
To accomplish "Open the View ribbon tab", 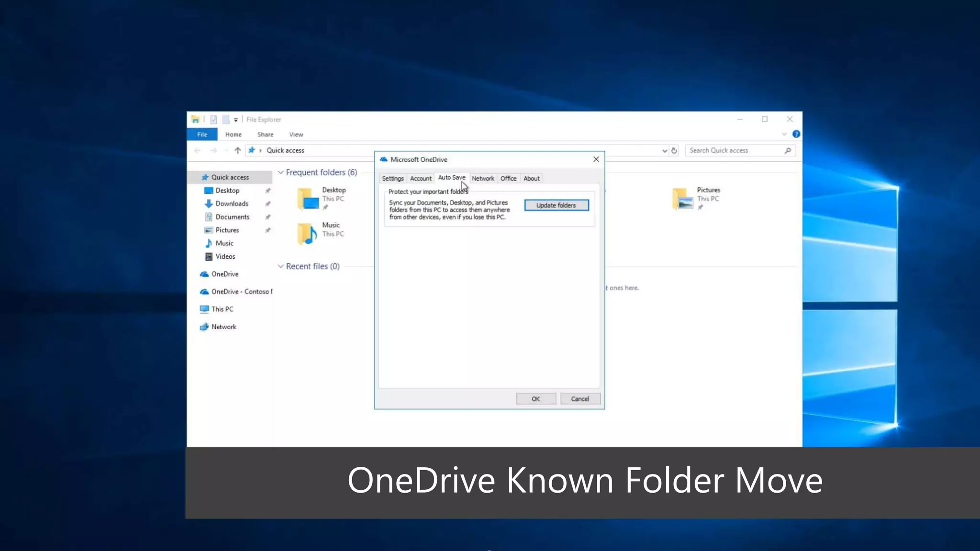I will tap(296, 134).
